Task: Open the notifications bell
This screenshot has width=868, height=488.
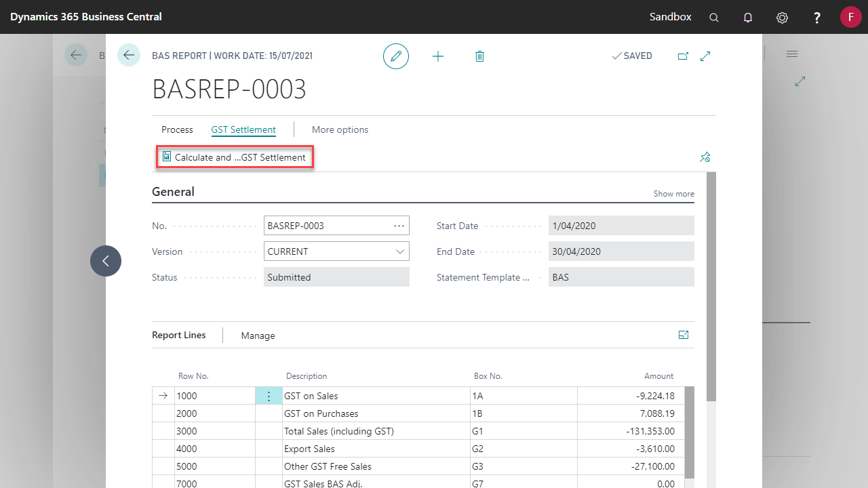Action: [748, 17]
